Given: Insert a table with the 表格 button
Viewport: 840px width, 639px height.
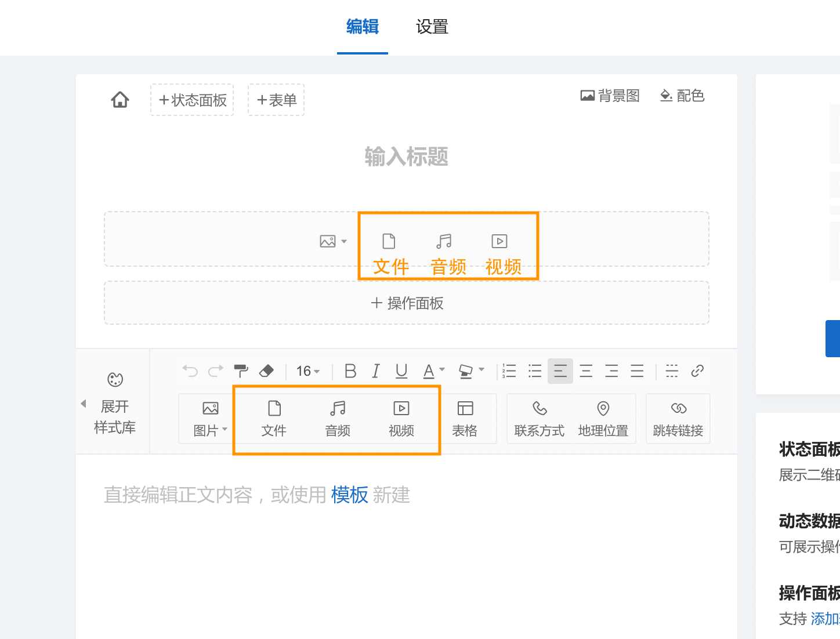Looking at the screenshot, I should [465, 418].
